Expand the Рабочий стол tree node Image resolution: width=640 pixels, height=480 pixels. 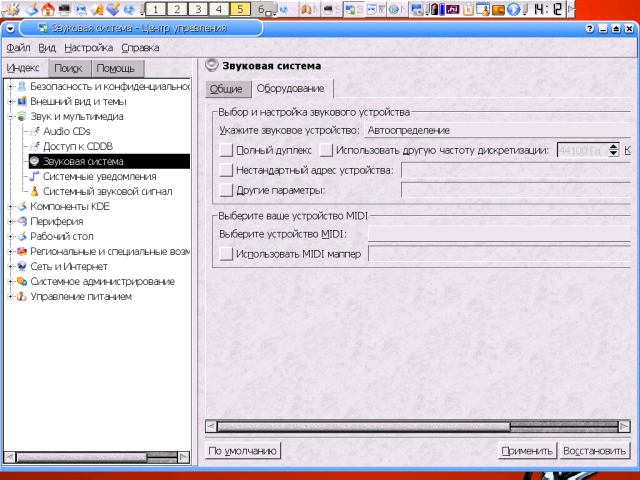pos(10,236)
